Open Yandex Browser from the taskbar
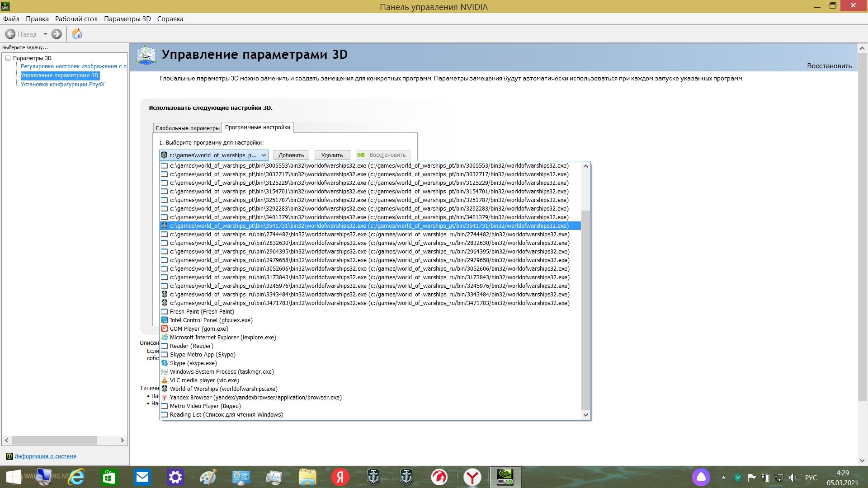The width and height of the screenshot is (868, 488). [472, 477]
